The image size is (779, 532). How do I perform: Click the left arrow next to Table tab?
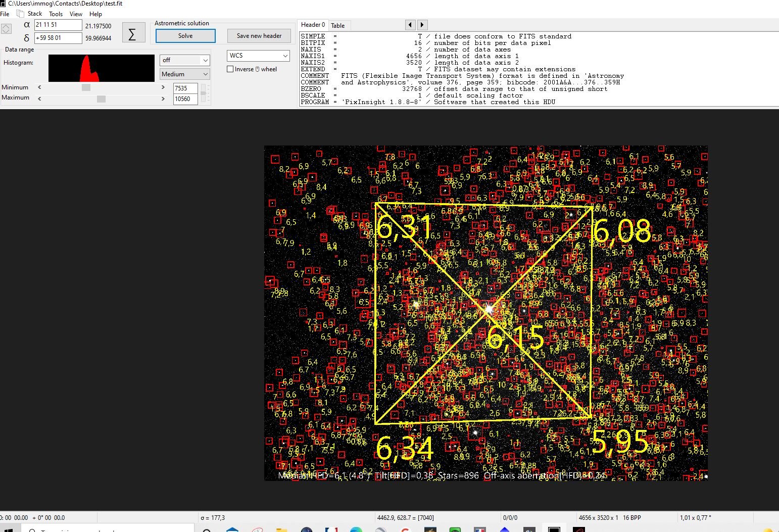pos(410,25)
